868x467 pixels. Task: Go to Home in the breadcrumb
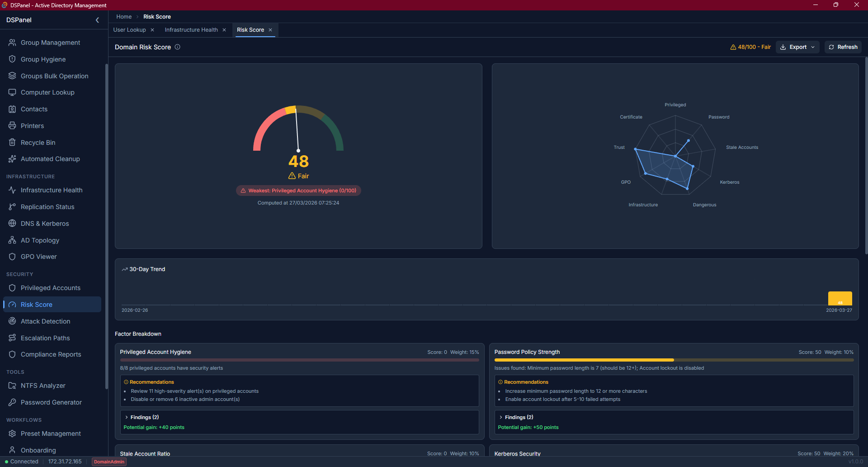124,17
